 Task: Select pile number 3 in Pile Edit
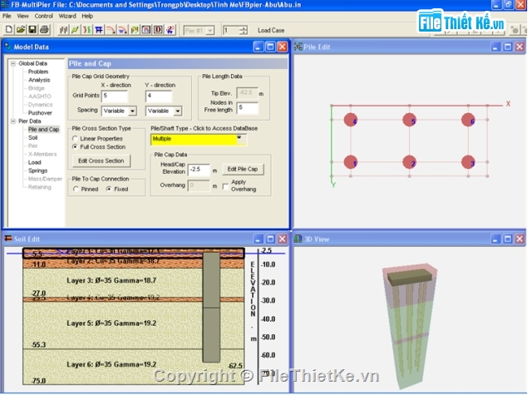[468, 162]
